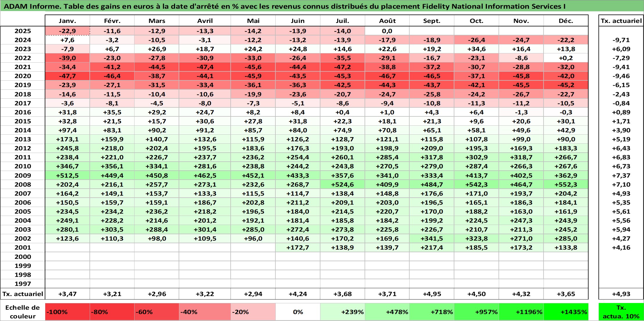Select the +211,2 cell in June 2006
The width and height of the screenshot is (644, 321).
click(x=298, y=203)
